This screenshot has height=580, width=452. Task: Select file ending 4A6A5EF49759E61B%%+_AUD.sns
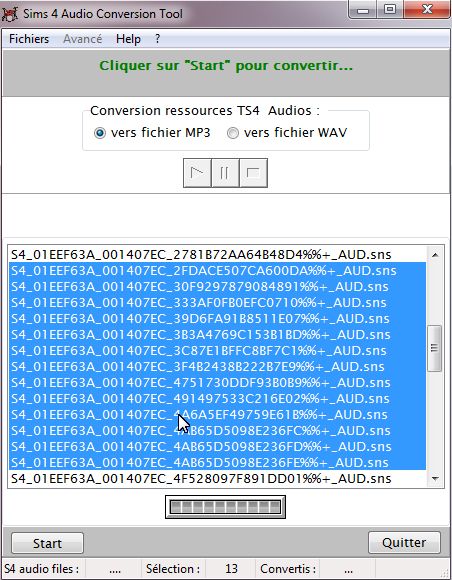[x=217, y=414]
